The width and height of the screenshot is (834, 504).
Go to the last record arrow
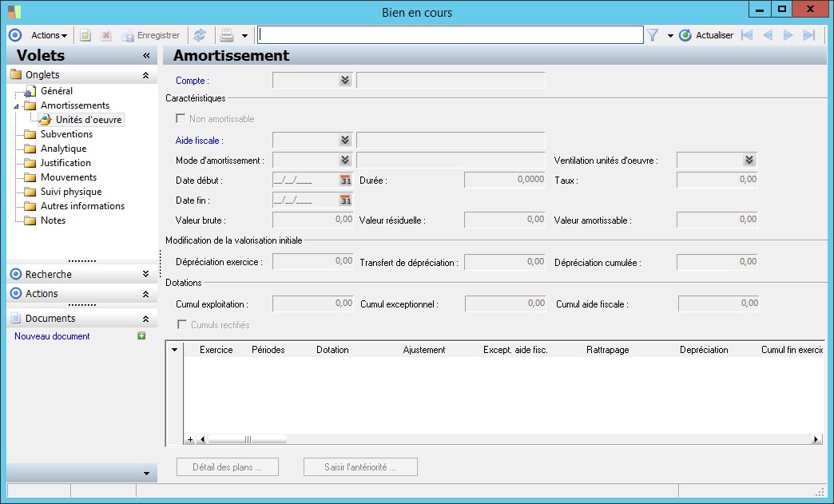click(x=808, y=35)
